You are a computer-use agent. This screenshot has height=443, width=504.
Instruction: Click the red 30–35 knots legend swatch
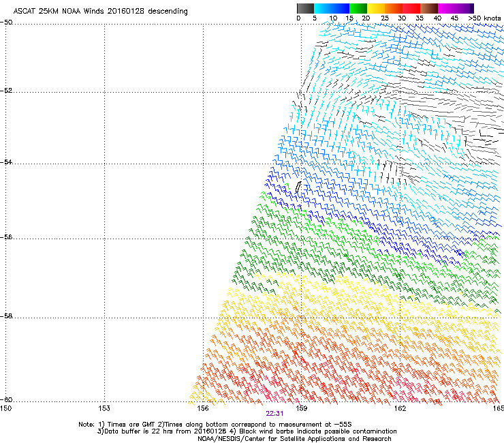(x=411, y=8)
